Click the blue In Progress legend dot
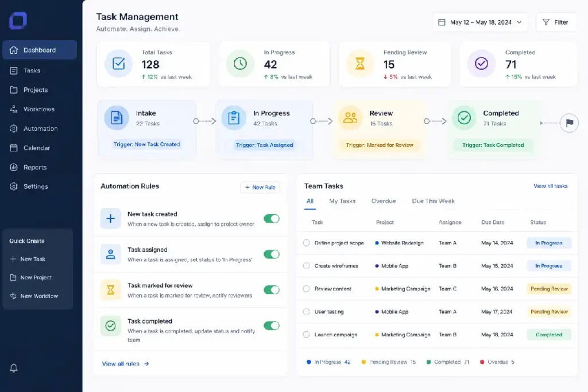The width and height of the screenshot is (588, 392). (x=308, y=362)
